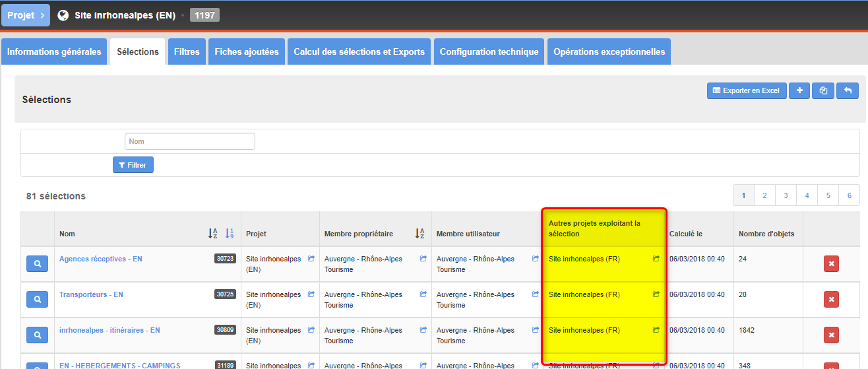Screen dimensions: 868x369
Task: Focus the Nom filter input field
Action: tap(190, 141)
